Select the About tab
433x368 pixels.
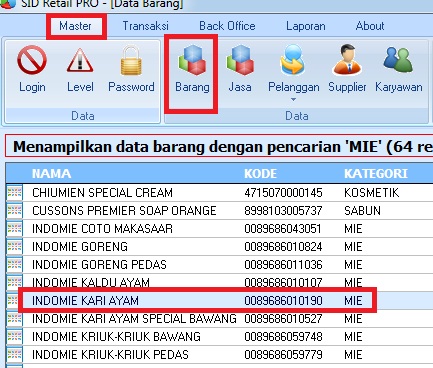click(370, 26)
